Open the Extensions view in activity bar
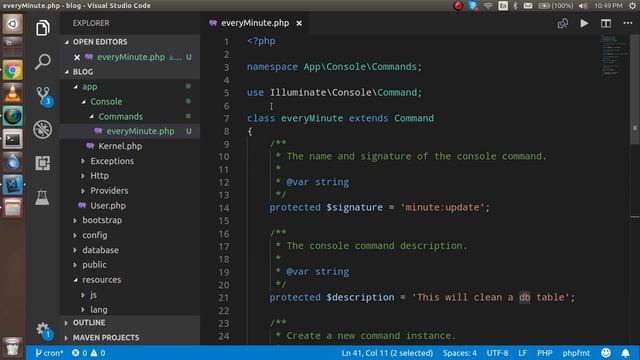The height and width of the screenshot is (360, 640). click(x=42, y=163)
